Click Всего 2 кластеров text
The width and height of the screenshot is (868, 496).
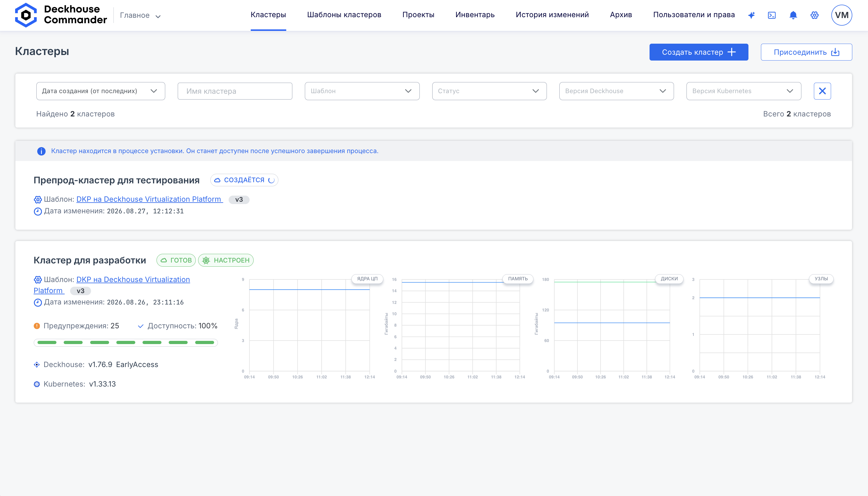[x=797, y=114]
